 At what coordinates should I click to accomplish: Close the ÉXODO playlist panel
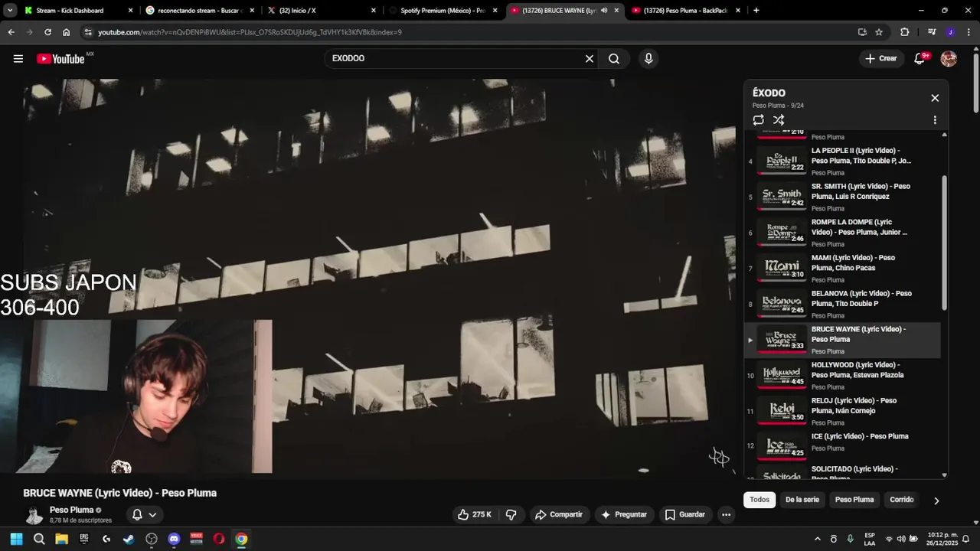click(935, 98)
